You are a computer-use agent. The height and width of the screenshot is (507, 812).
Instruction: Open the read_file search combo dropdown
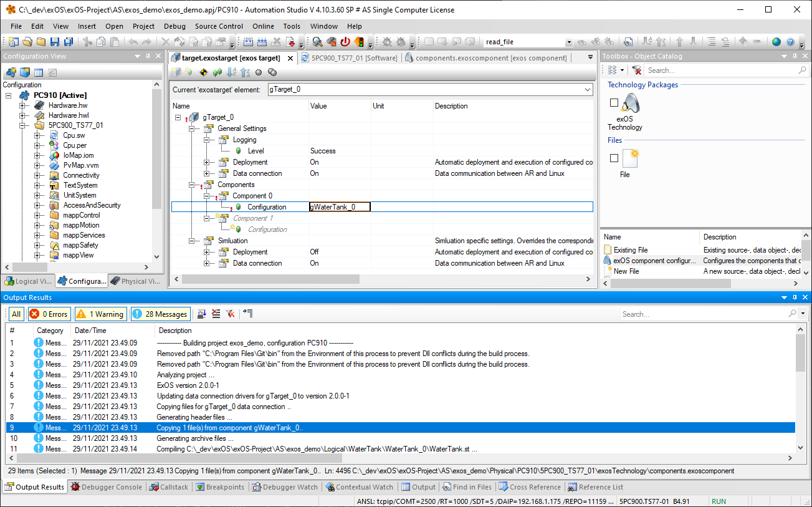tap(569, 42)
